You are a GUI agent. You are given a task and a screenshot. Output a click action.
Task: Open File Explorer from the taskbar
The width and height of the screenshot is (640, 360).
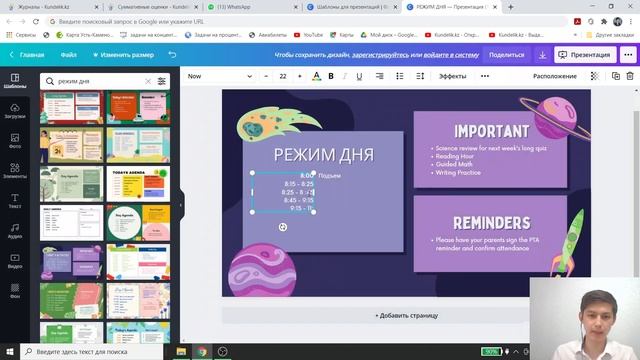point(181,351)
